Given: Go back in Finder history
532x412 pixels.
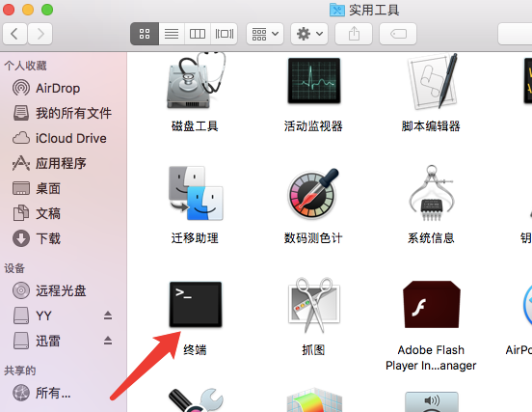Looking at the screenshot, I should pos(14,34).
